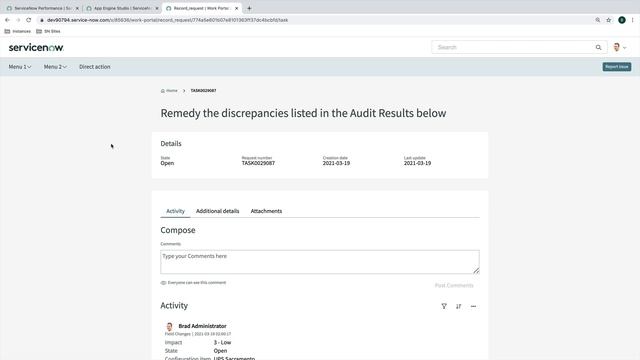Switch to the Additional details tab
The height and width of the screenshot is (360, 640).
[218, 211]
